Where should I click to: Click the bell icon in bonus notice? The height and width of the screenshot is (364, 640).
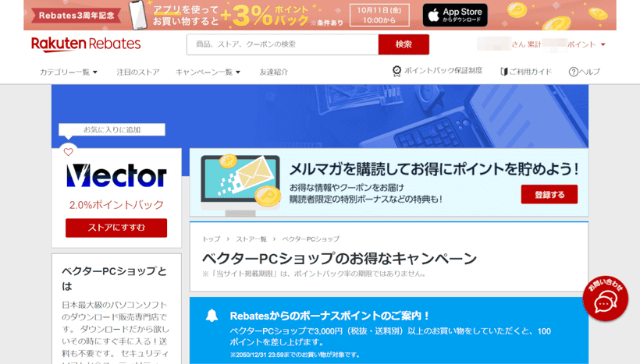[x=212, y=315]
